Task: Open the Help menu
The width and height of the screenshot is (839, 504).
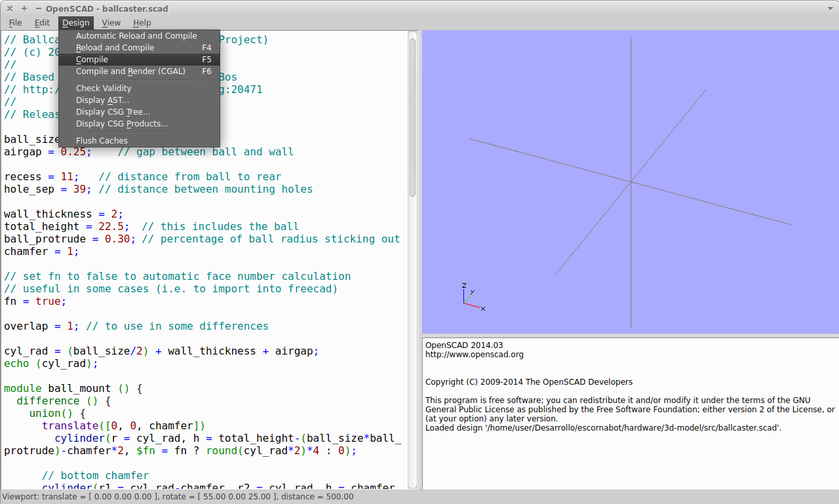Action: [x=142, y=23]
